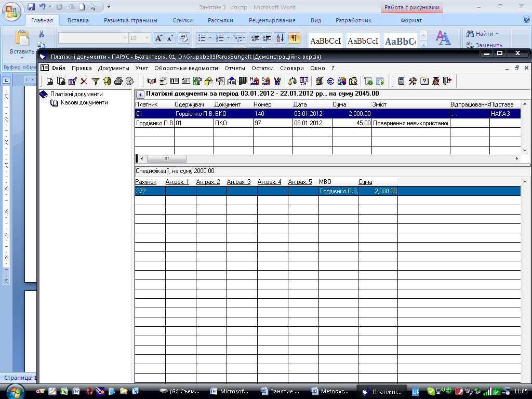The width and height of the screenshot is (532, 399).
Task: Print with the printer toolbar icon
Action: pyautogui.click(x=118, y=82)
